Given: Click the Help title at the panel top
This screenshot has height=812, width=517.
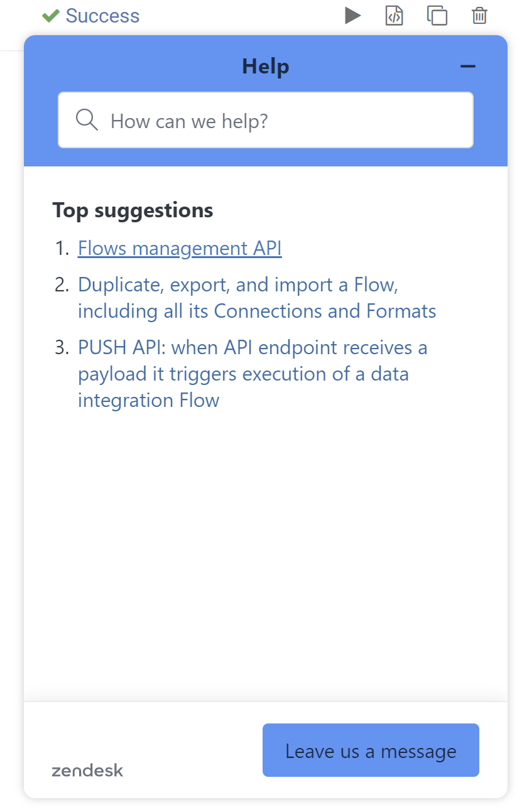Looking at the screenshot, I should (265, 65).
